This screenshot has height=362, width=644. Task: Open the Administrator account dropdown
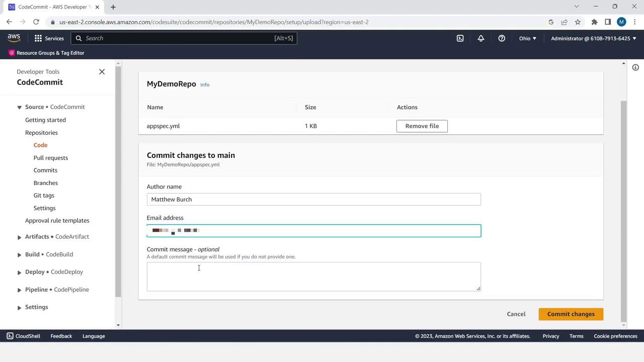point(594,38)
